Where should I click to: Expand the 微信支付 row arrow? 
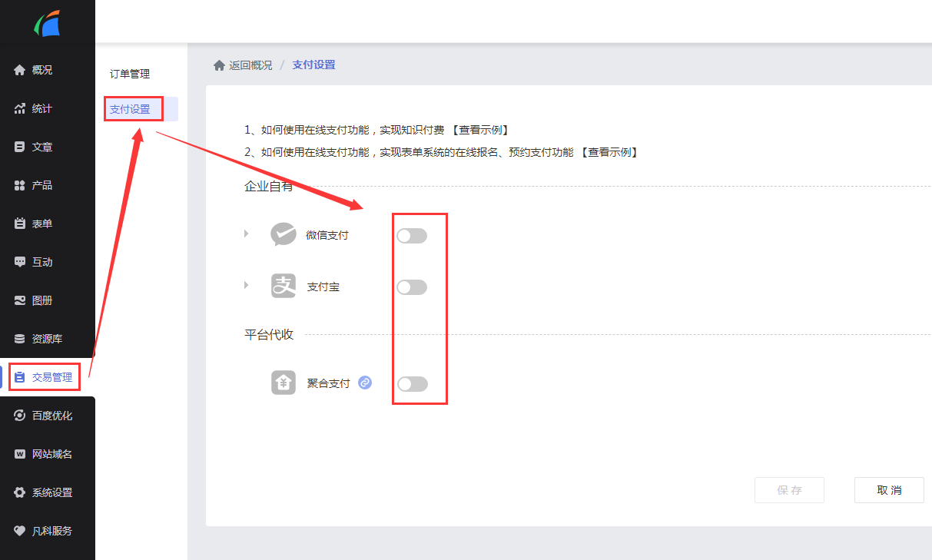click(x=247, y=234)
